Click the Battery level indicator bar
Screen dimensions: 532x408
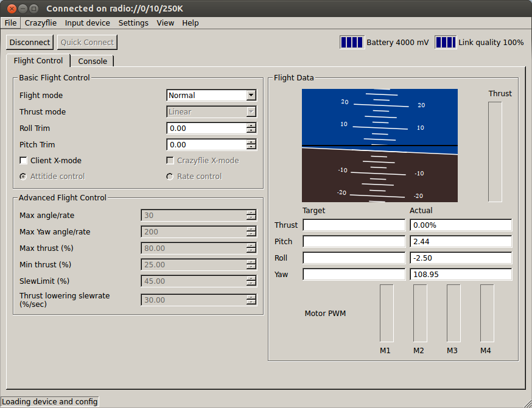(352, 42)
